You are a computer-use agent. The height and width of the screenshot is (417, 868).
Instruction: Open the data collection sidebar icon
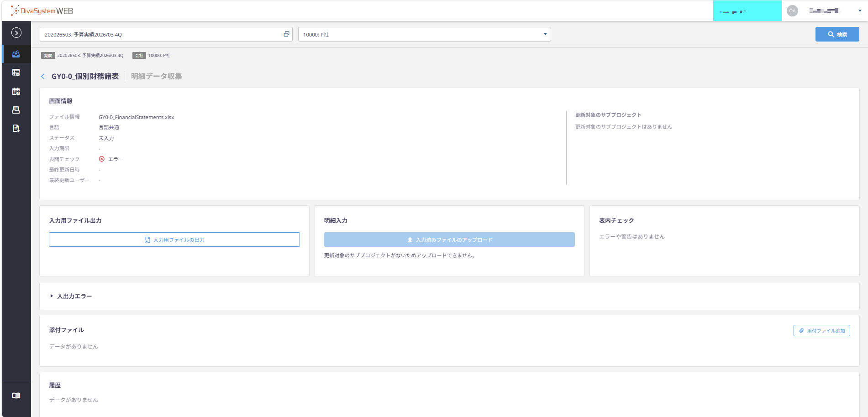click(16, 54)
